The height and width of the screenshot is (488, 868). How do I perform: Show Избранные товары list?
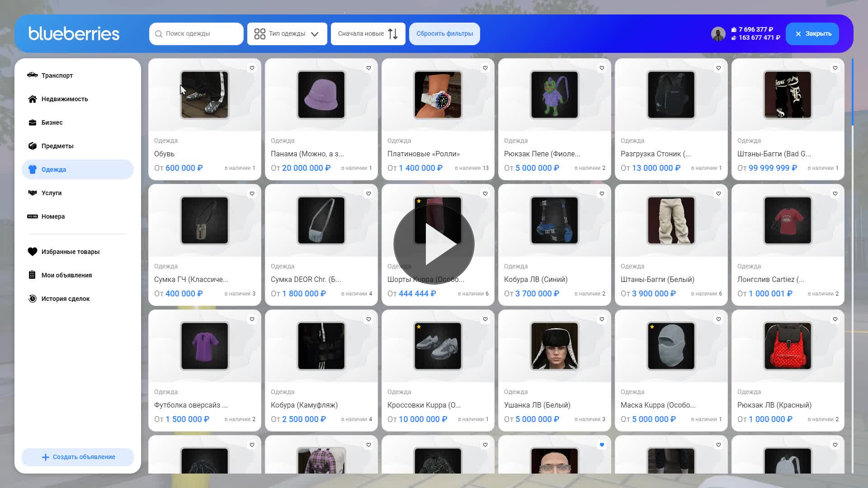(78, 252)
